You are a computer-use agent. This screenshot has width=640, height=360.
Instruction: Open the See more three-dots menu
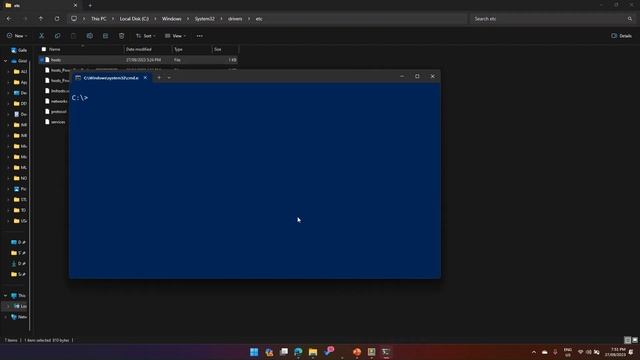pyautogui.click(x=200, y=36)
